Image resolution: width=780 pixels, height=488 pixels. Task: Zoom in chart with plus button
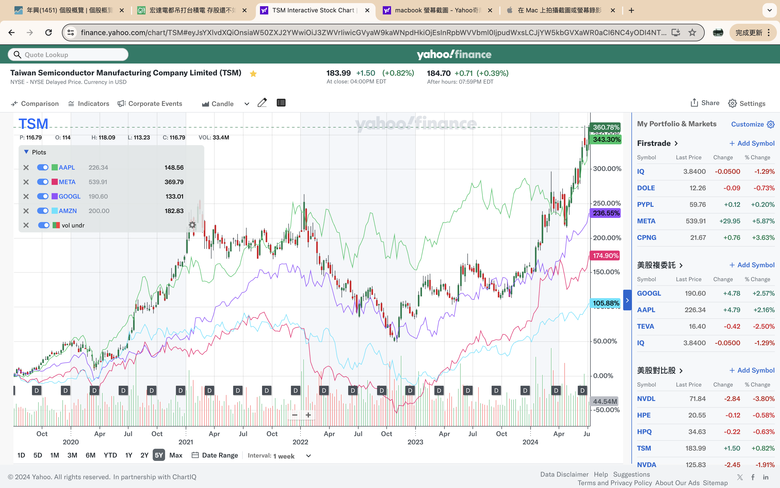308,415
